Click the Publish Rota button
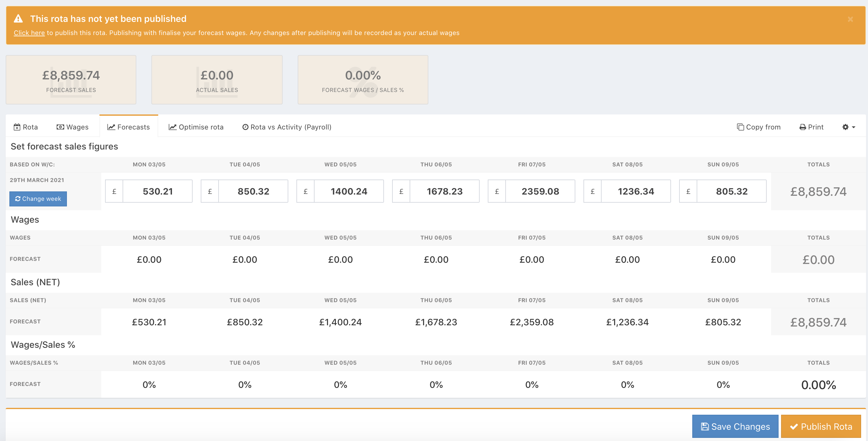 (821, 426)
